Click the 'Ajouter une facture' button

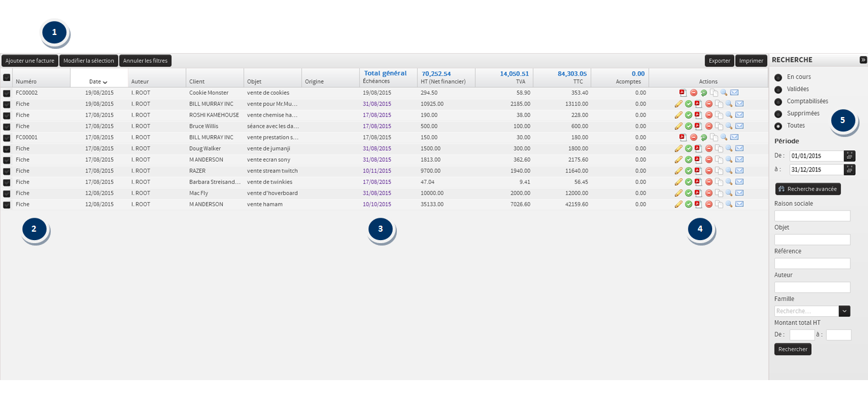coord(30,61)
